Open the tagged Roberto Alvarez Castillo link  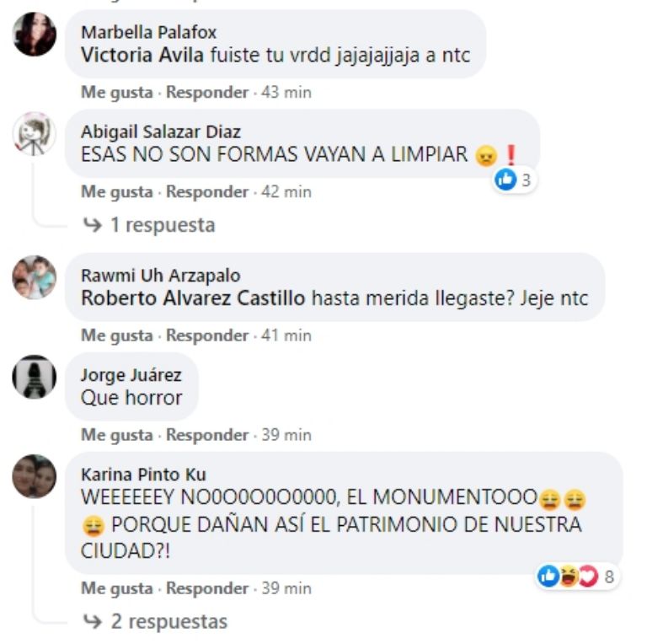193,298
